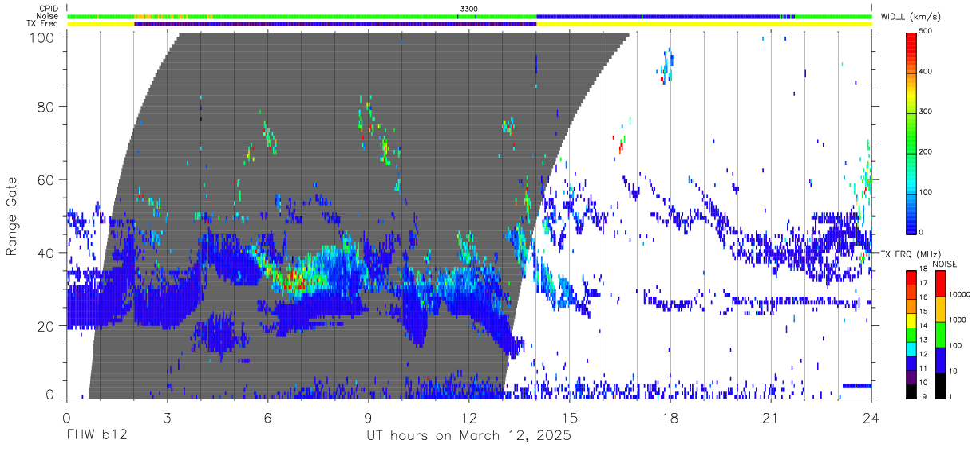
Task: Click the x-axis tick label 21
Action: [771, 418]
